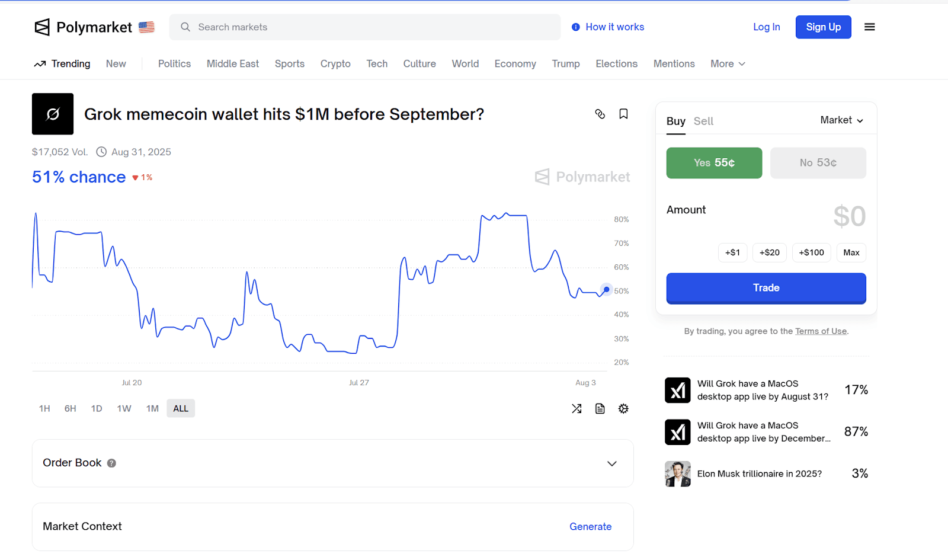
Task: Open the More categories dropdown
Action: 728,64
